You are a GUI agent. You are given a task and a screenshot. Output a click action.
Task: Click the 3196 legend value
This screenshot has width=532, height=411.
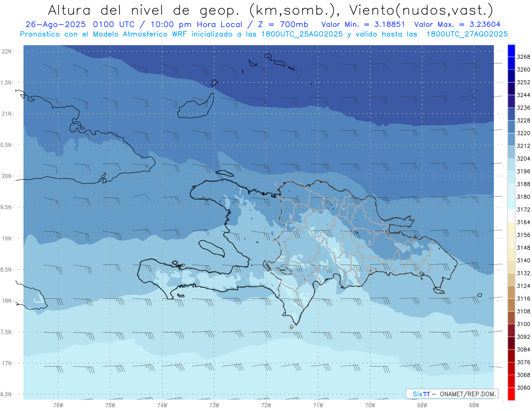[x=524, y=171]
